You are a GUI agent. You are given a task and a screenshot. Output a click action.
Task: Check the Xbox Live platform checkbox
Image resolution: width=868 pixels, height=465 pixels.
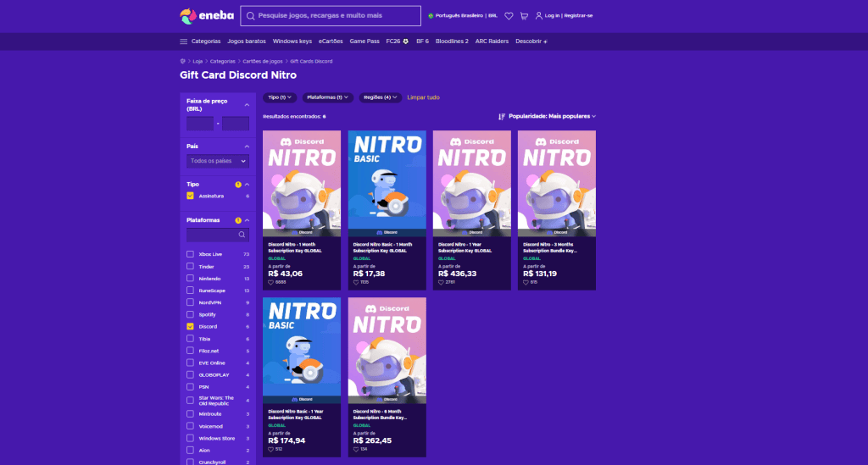190,254
